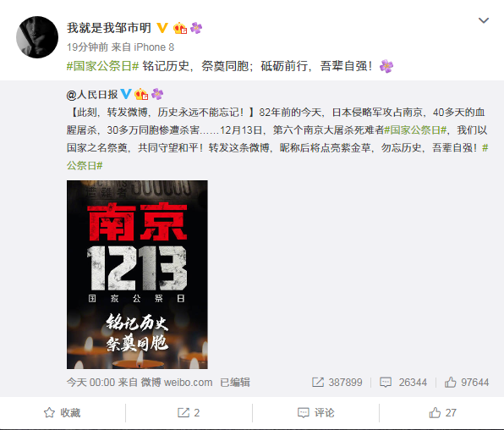Click the crown badge next to 人民日报
Viewport: 504px width, 430px height.
[x=141, y=94]
